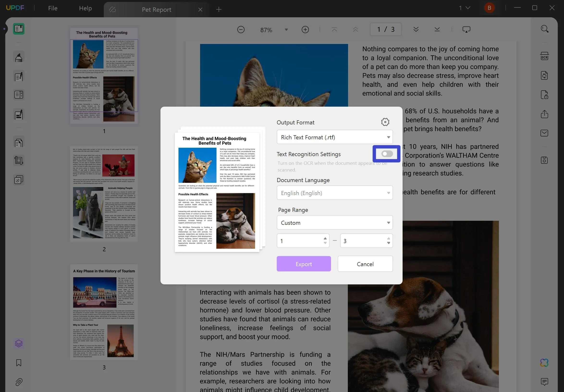Image resolution: width=564 pixels, height=392 pixels.
Task: Click the purple Export button
Action: tap(304, 264)
